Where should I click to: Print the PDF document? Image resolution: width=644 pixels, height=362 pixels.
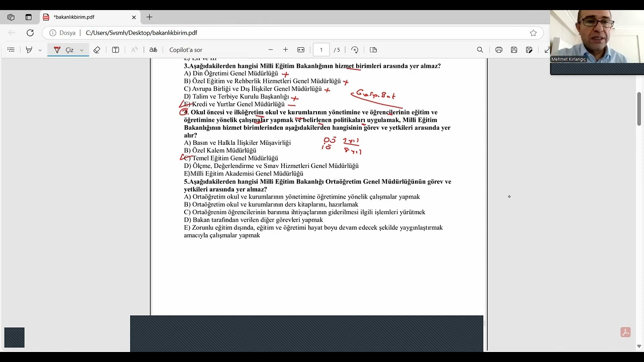click(499, 50)
